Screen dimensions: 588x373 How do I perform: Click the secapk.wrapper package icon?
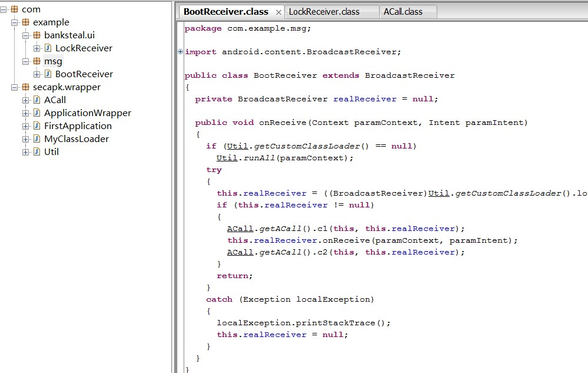coord(25,87)
